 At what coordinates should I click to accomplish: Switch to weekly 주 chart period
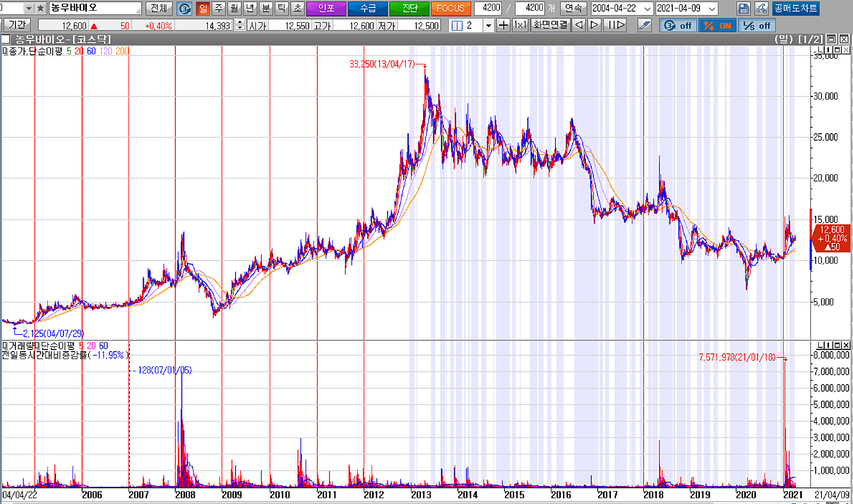tap(219, 9)
